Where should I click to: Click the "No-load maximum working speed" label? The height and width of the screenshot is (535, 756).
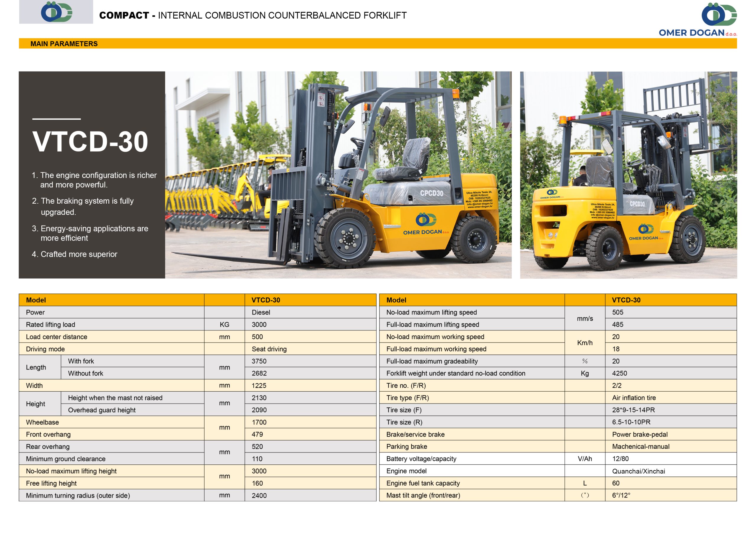(x=435, y=337)
